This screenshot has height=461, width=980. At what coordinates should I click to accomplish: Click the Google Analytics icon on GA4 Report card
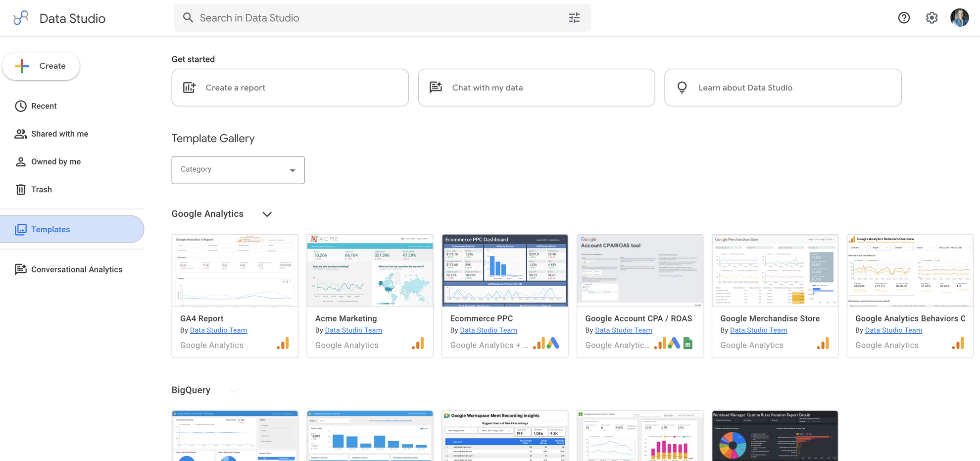(283, 344)
